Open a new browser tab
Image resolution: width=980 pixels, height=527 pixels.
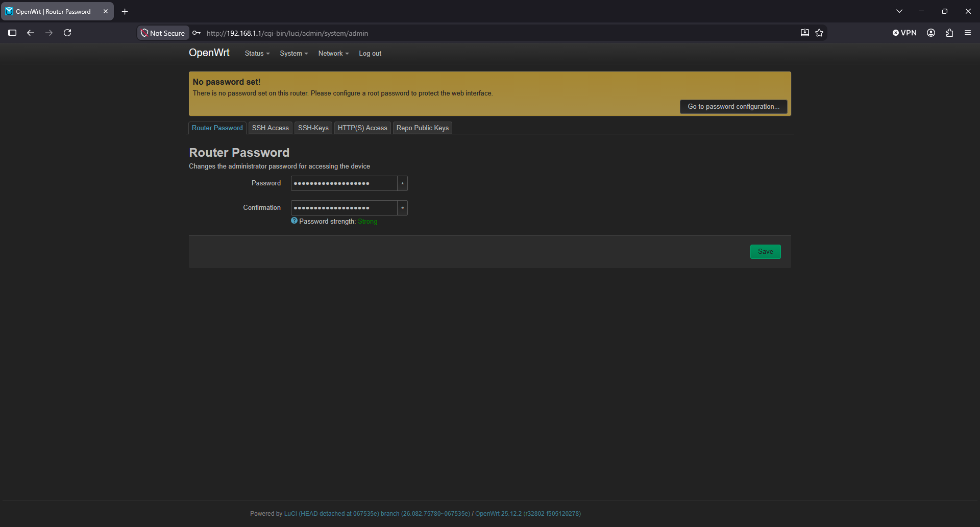tap(125, 11)
